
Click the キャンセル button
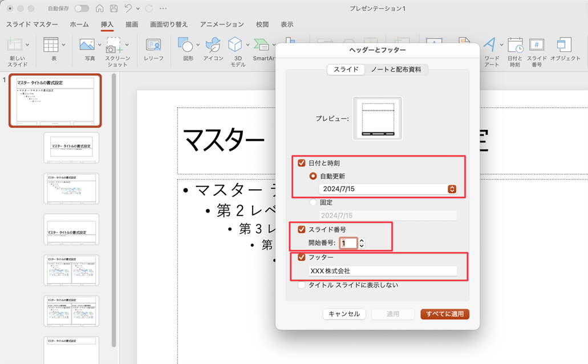[x=344, y=314]
